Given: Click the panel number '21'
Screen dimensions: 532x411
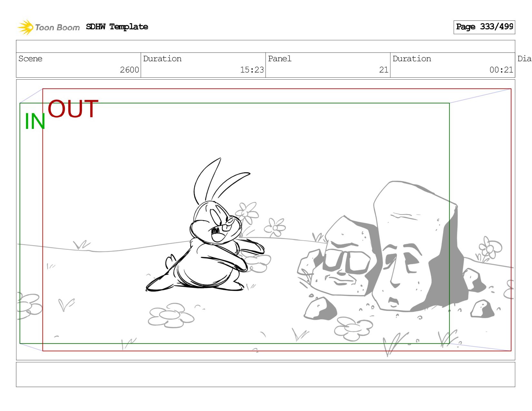Looking at the screenshot, I should click(x=384, y=70).
